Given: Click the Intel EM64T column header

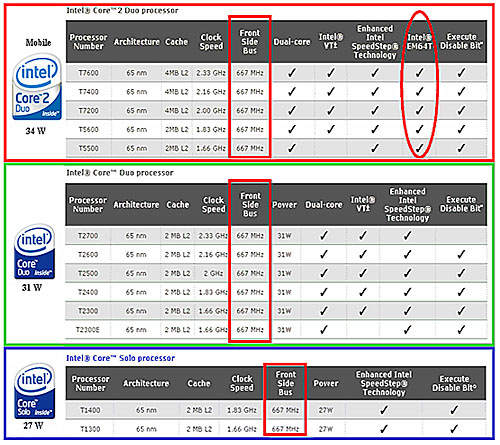Looking at the screenshot, I should [x=419, y=42].
